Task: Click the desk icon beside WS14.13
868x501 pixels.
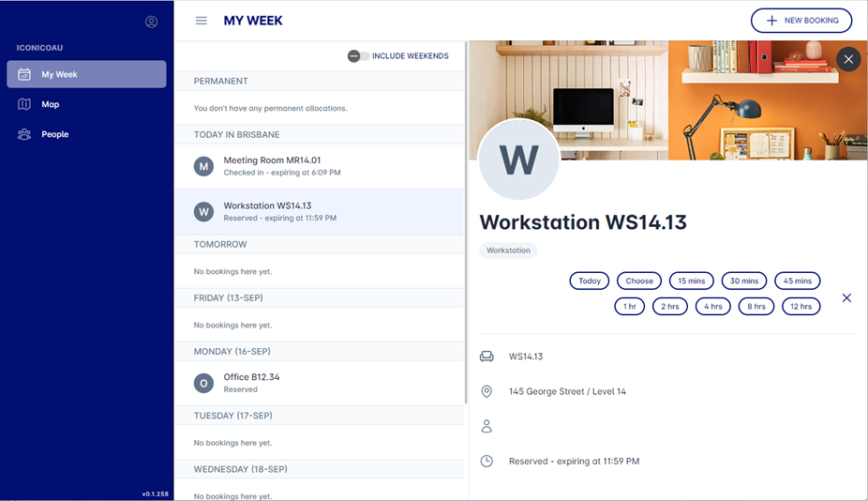Action: tap(486, 357)
